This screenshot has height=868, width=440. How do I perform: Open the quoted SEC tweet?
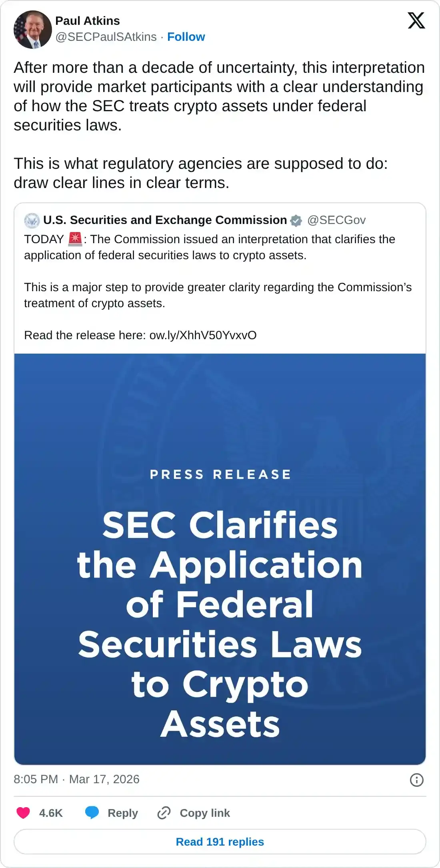pos(220,280)
